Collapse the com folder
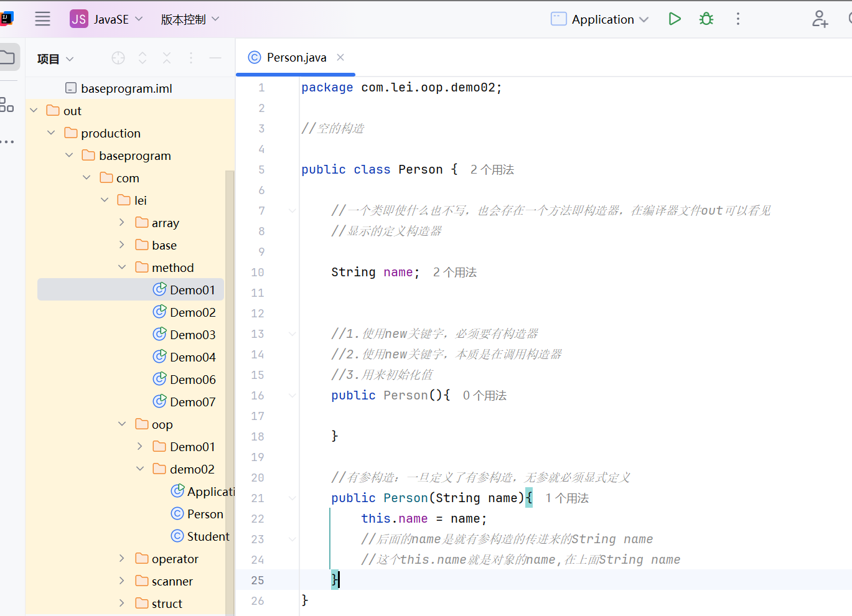Screen dimensions: 852x616 click(x=87, y=178)
